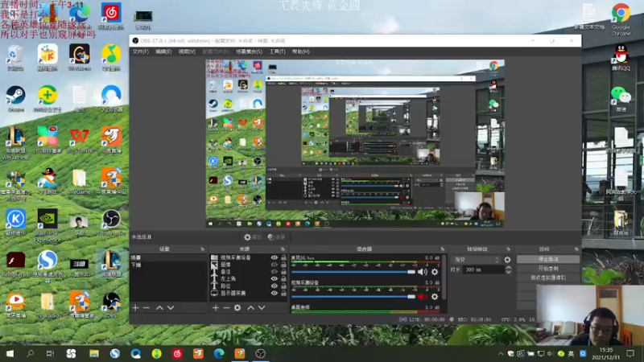Open Steam from the desktop
644x362 pixels.
[15, 98]
